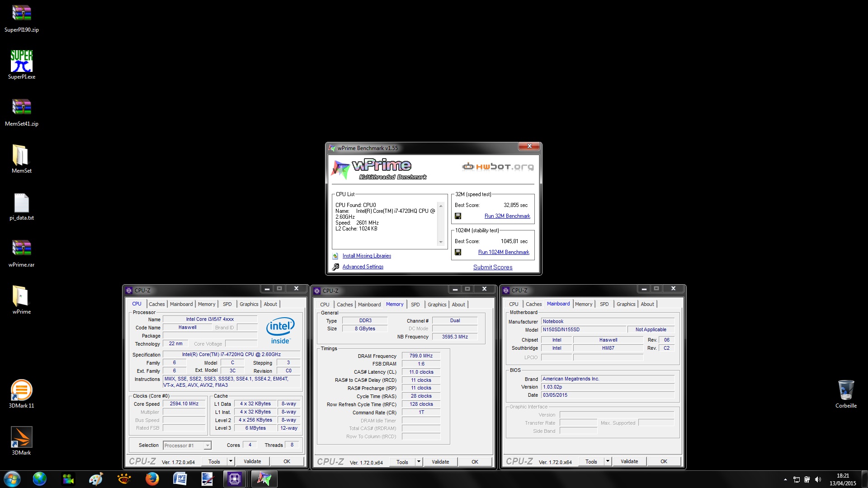Click OK in the right CPU-Z window
Screen dimensions: 868x488
[664, 461]
